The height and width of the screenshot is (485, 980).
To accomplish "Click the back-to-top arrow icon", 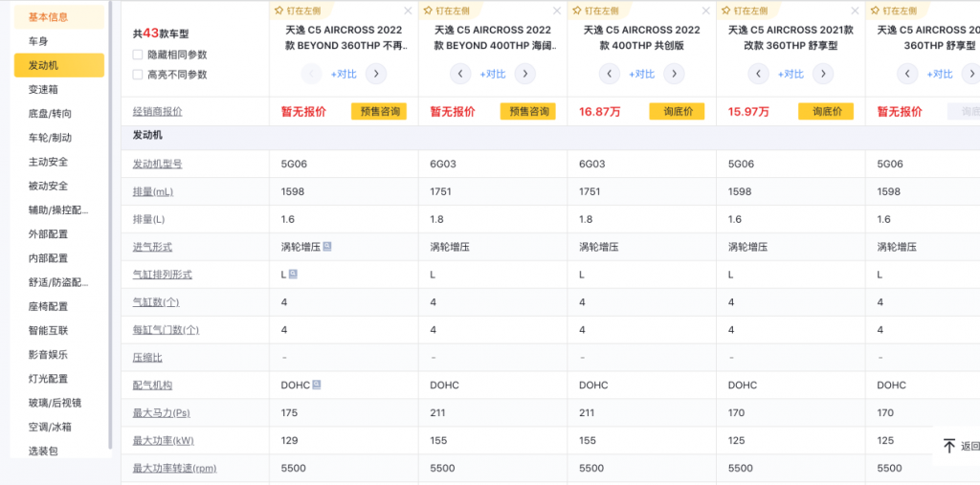I will pos(949,446).
